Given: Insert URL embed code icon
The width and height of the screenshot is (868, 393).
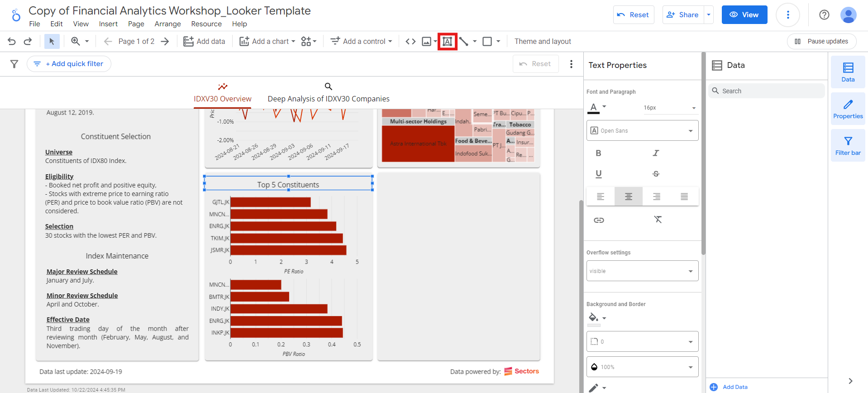Looking at the screenshot, I should (410, 41).
